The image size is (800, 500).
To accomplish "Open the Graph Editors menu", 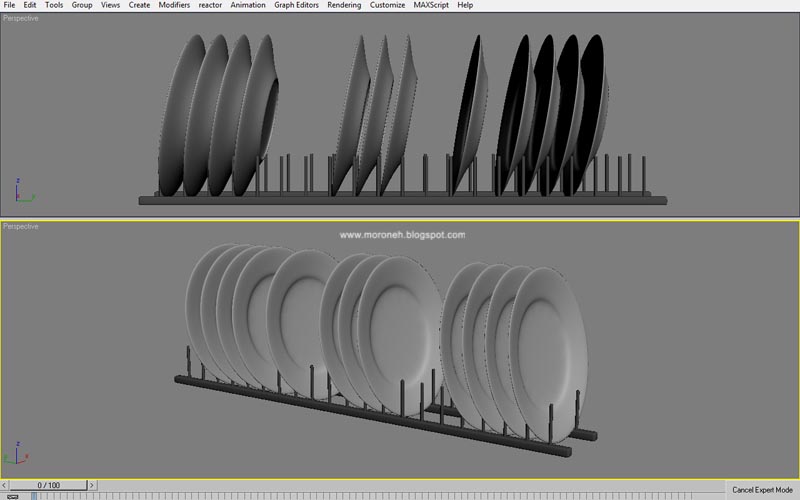I will click(x=296, y=5).
